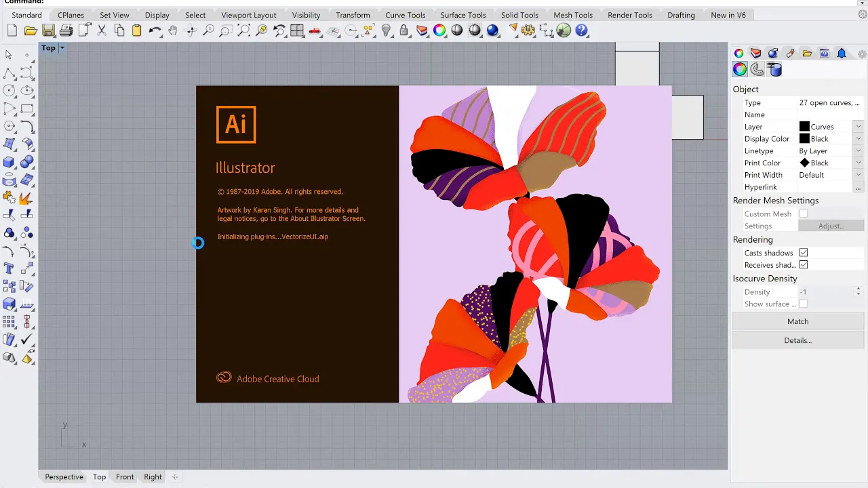Viewport: 868px width, 488px height.
Task: Click the black Layer color swatch
Action: tap(804, 127)
